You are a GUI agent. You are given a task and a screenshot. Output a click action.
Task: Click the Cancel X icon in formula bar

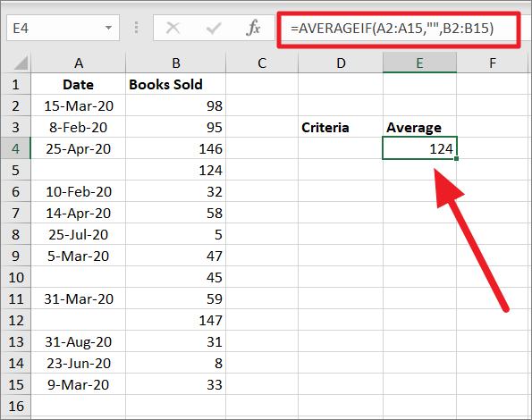point(173,28)
